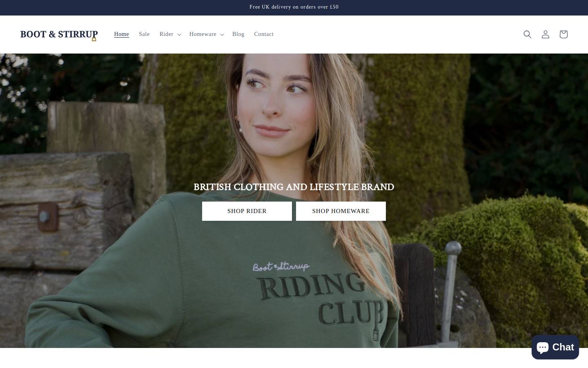Expand the Homeware dropdown menu
This screenshot has height=368, width=588.
(206, 34)
